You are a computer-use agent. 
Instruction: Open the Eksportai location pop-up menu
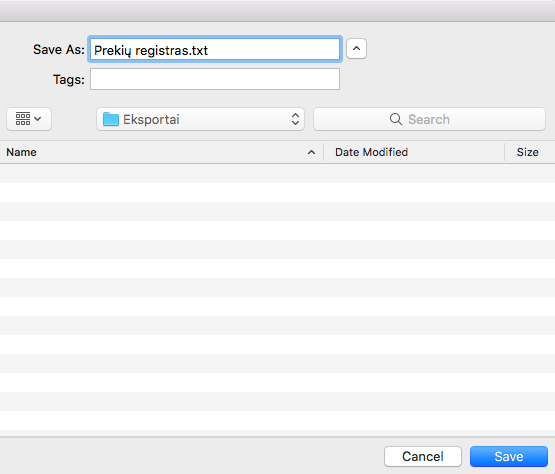pos(200,119)
